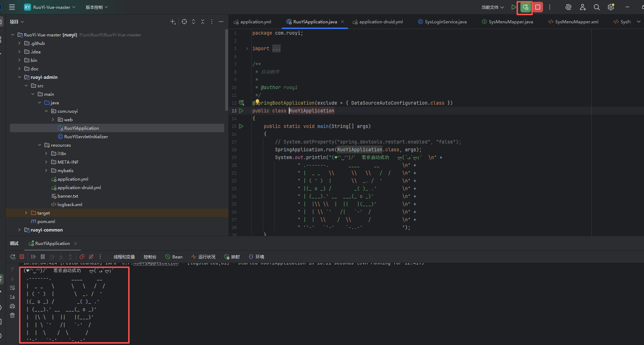
Task: Expand the doc folder
Action: click(19, 69)
